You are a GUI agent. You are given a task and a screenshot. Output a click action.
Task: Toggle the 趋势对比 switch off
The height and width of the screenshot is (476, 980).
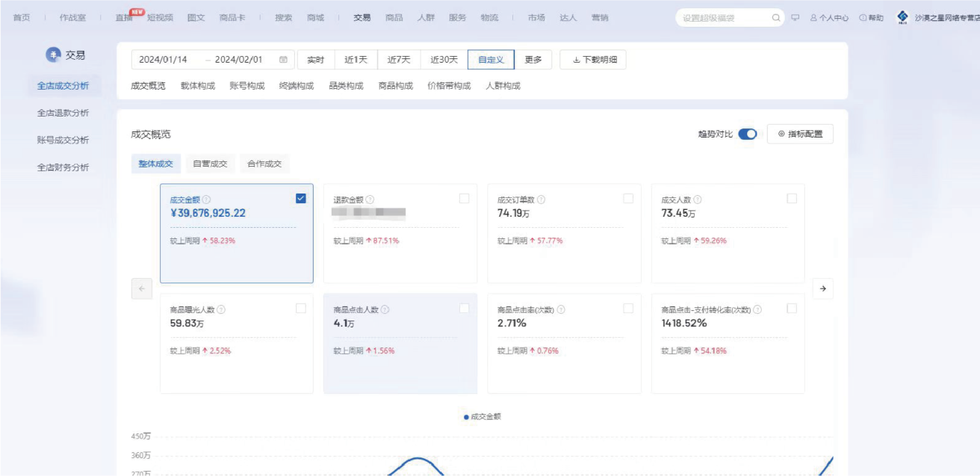click(747, 135)
